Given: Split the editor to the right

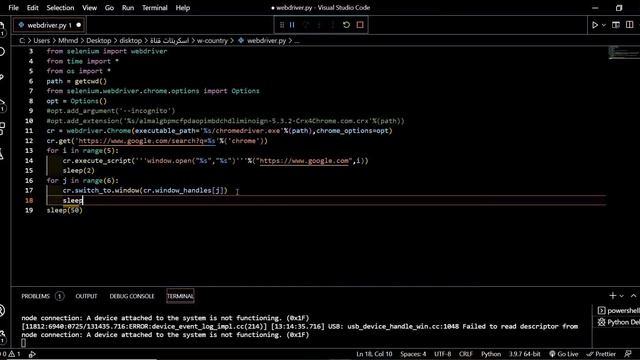Looking at the screenshot, I should click(x=629, y=25).
